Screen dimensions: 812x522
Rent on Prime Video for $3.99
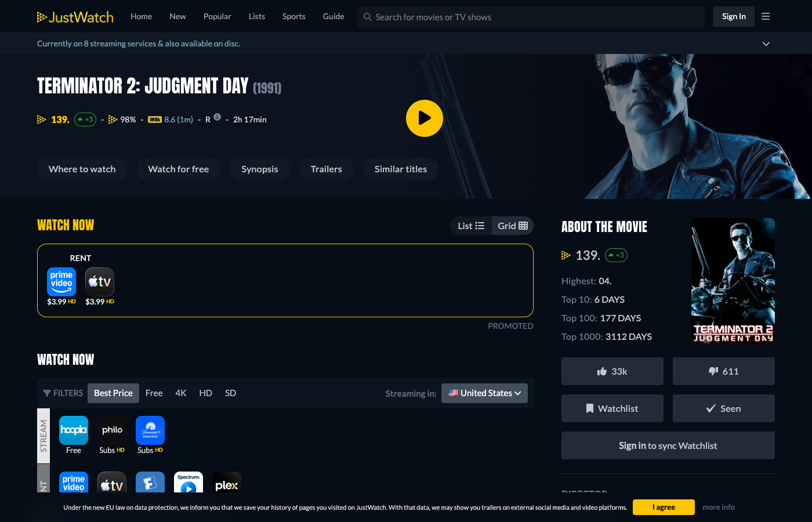click(x=61, y=282)
